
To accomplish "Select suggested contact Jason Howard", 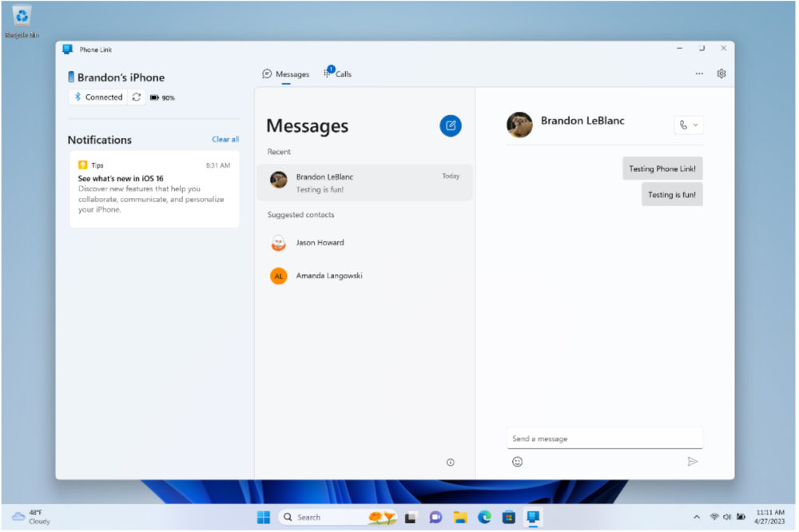I will pos(365,244).
